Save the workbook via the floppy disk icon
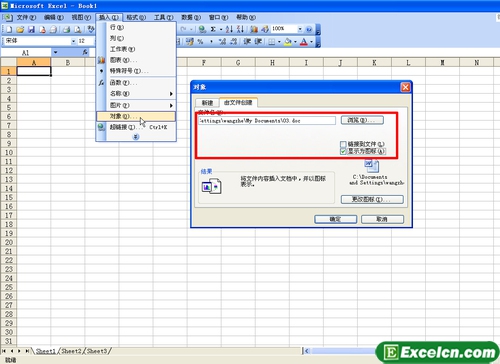500x364 pixels. pos(31,30)
